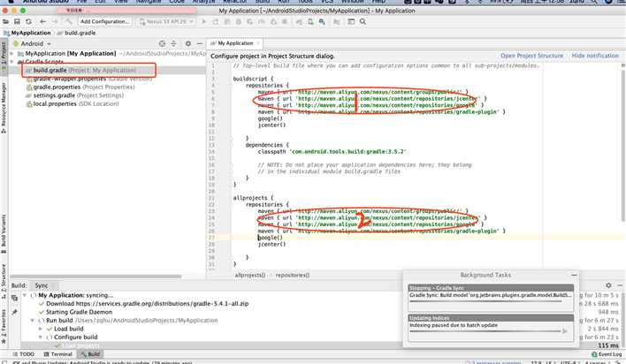Open the Navigate menu
This screenshot has width=626, height=364.
click(x=149, y=2)
